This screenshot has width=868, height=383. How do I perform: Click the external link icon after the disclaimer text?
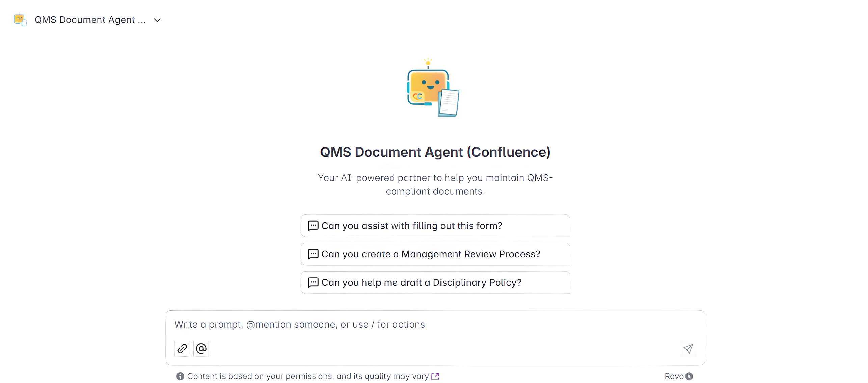pos(435,376)
